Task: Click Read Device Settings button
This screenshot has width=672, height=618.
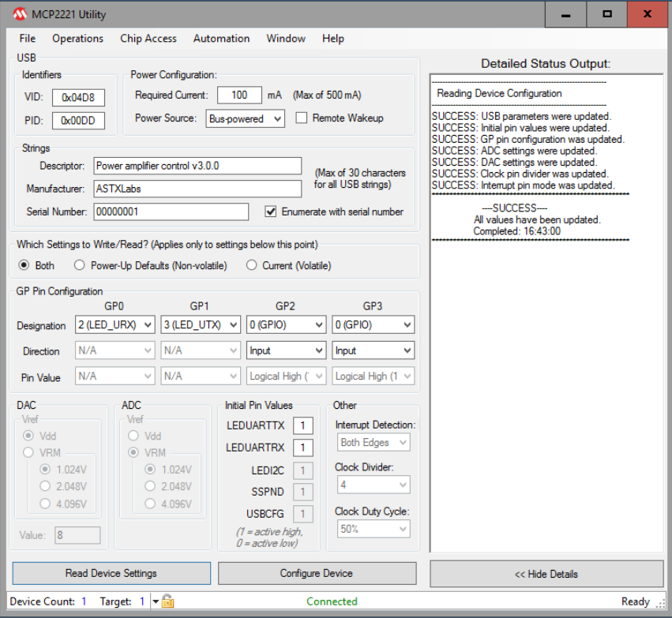Action: [x=111, y=573]
